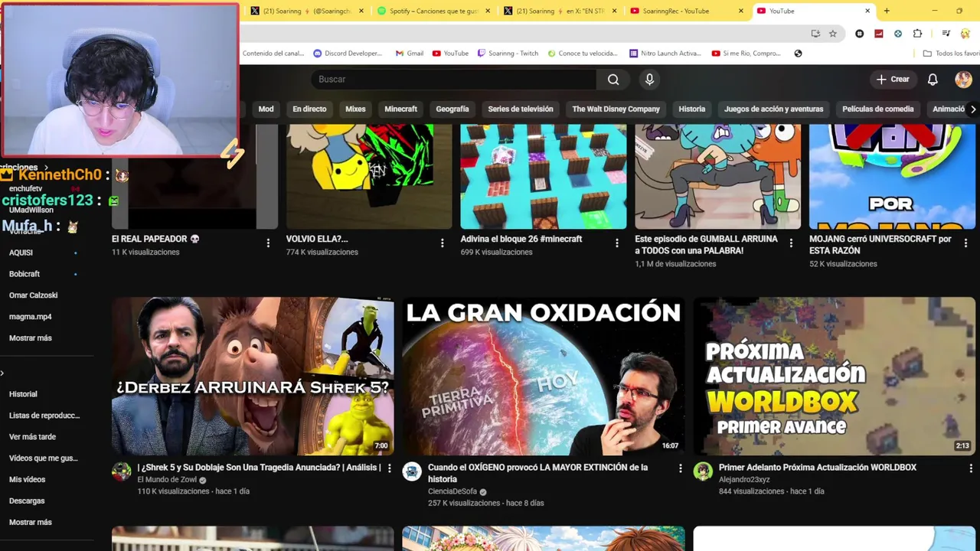
Task: Open Todos los favoritos folder
Action: point(951,54)
